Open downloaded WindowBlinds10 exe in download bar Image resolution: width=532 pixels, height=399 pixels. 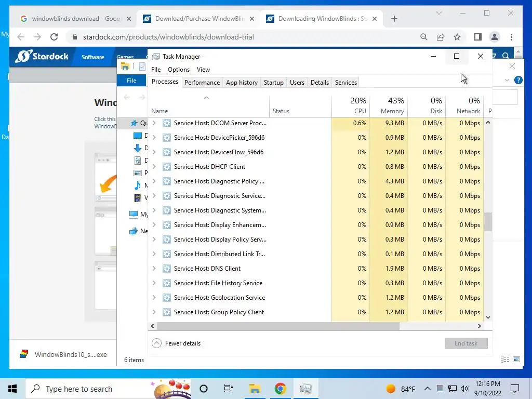click(64, 354)
